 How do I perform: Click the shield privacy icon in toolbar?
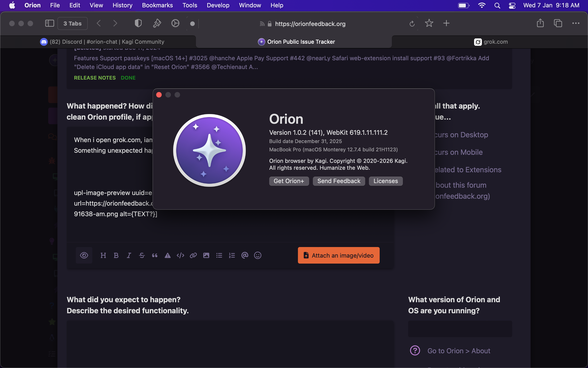coord(138,23)
